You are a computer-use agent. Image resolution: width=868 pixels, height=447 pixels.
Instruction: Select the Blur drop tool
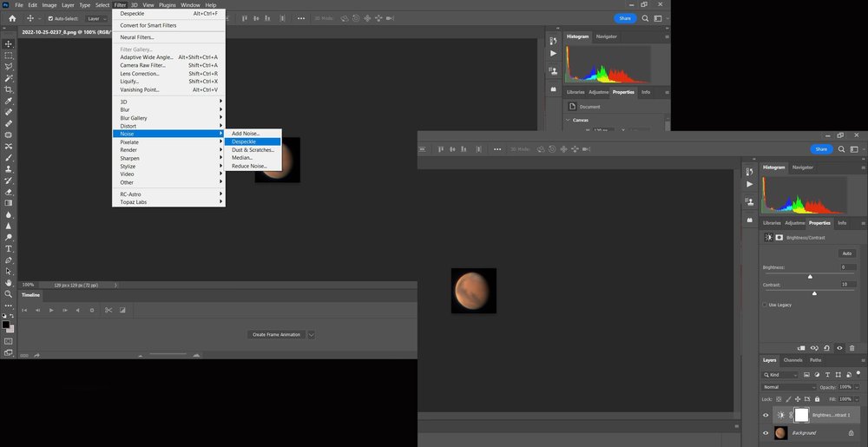pyautogui.click(x=9, y=214)
